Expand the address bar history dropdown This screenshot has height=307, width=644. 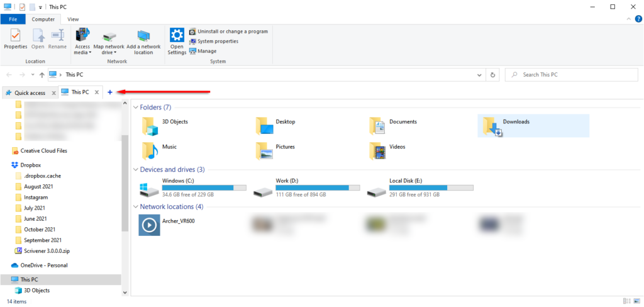(x=479, y=75)
